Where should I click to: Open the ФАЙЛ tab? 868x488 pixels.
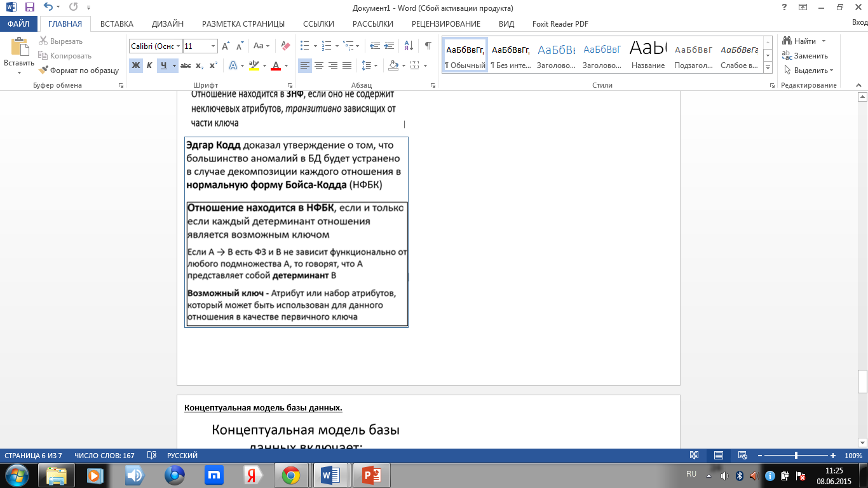(18, 24)
